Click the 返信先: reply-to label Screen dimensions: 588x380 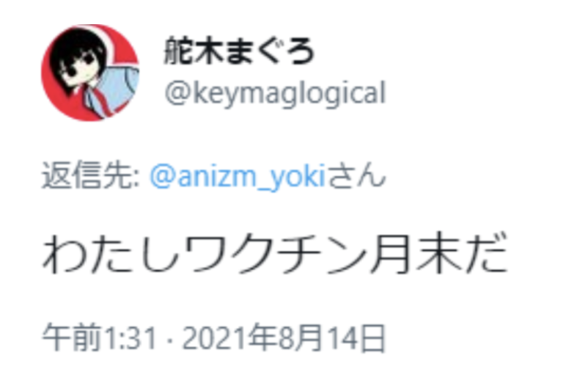[x=91, y=175]
